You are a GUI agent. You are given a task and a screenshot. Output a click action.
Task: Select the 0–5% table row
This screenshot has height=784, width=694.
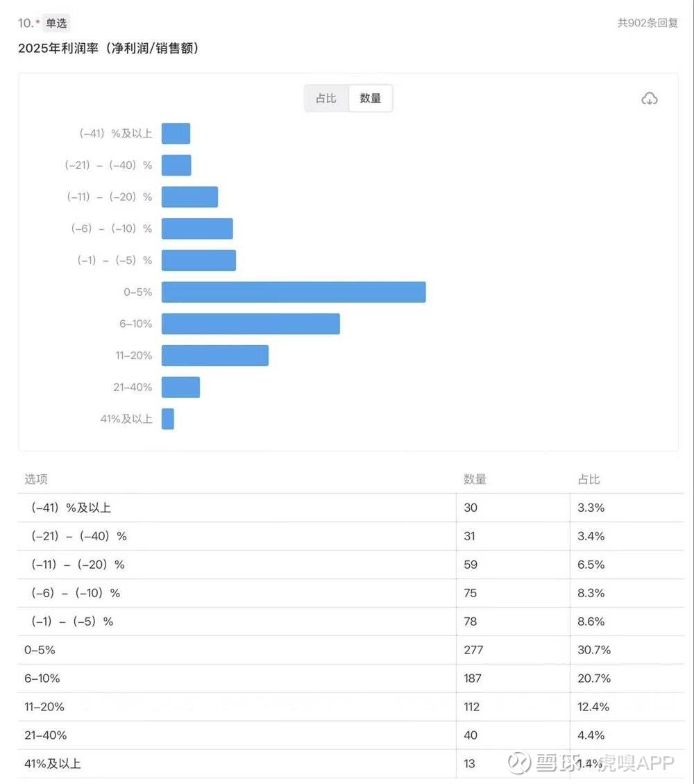(x=40, y=650)
